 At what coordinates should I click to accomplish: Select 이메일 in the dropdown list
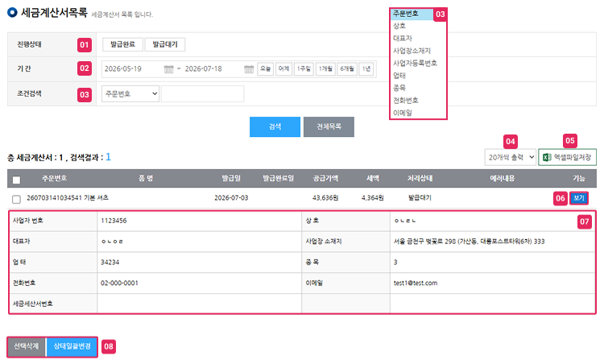[402, 113]
